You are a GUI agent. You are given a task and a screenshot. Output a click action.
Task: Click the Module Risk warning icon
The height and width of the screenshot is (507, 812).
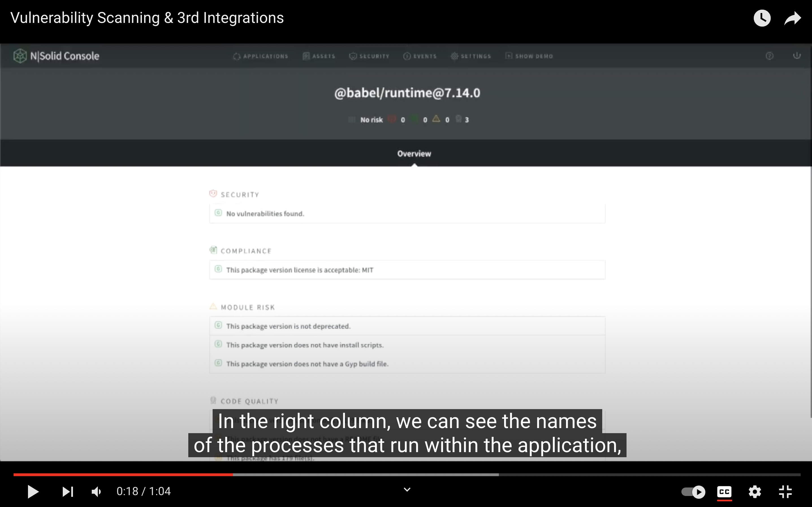click(x=213, y=306)
